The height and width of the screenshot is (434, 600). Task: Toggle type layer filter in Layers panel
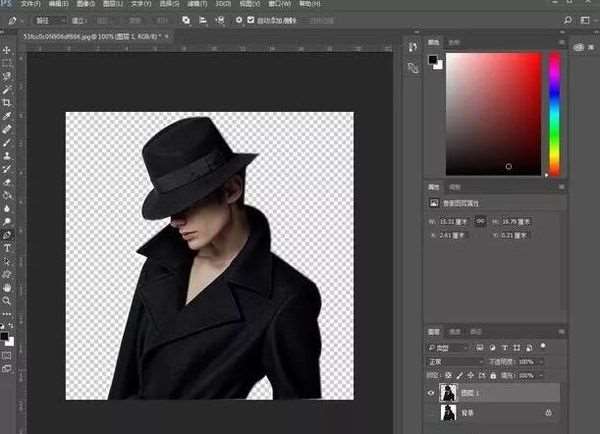[x=505, y=348]
